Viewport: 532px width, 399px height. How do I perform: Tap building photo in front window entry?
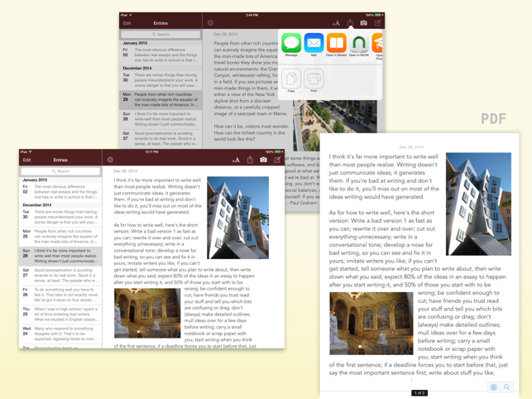coord(237,218)
